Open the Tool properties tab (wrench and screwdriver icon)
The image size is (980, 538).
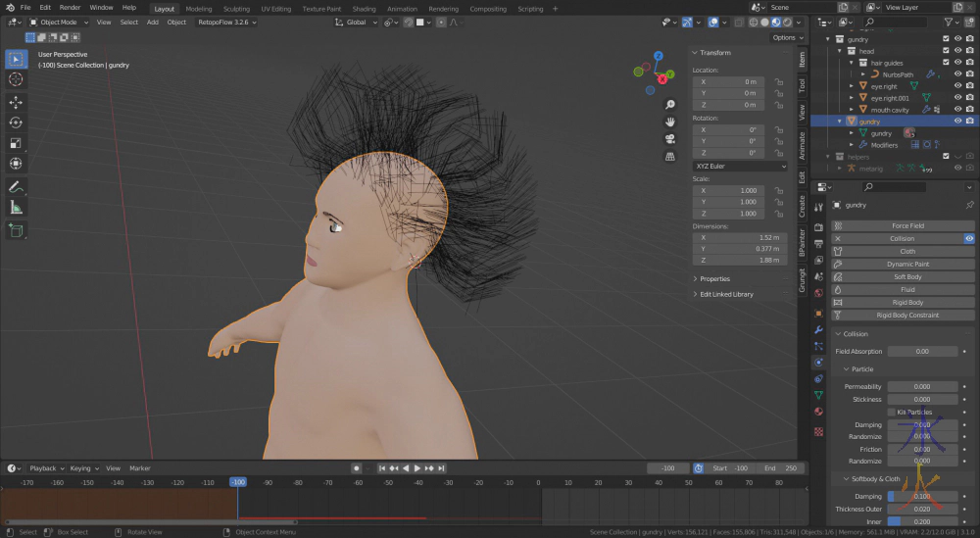pyautogui.click(x=818, y=207)
